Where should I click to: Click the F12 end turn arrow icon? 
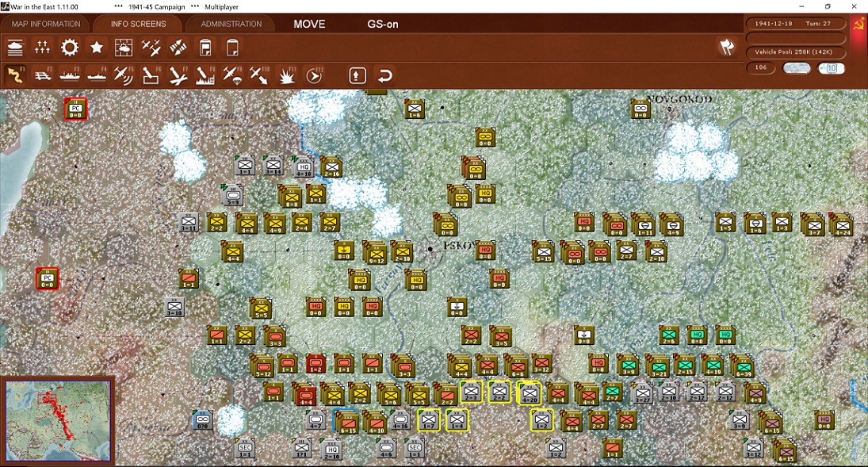click(x=314, y=75)
